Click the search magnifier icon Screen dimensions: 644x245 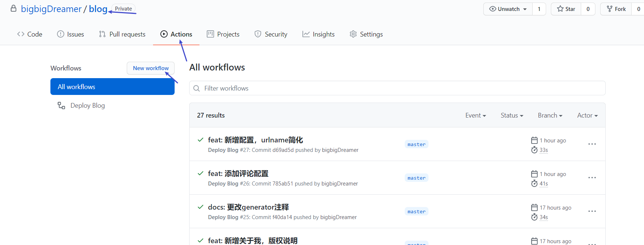point(197,88)
